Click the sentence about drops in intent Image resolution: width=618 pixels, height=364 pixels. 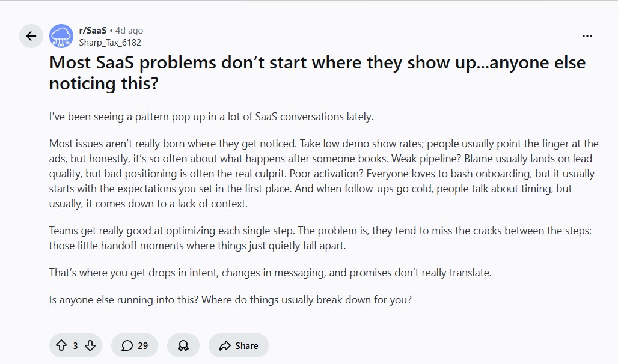270,272
